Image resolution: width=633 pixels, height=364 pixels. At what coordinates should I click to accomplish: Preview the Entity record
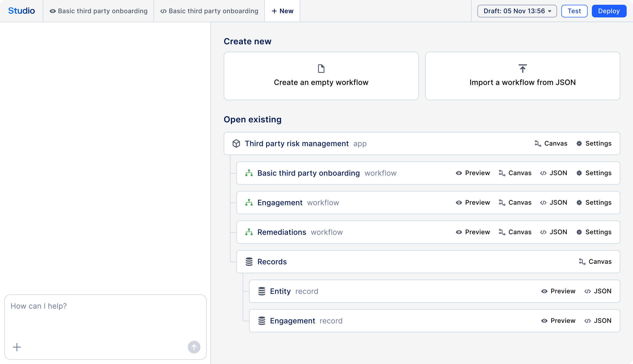click(558, 291)
